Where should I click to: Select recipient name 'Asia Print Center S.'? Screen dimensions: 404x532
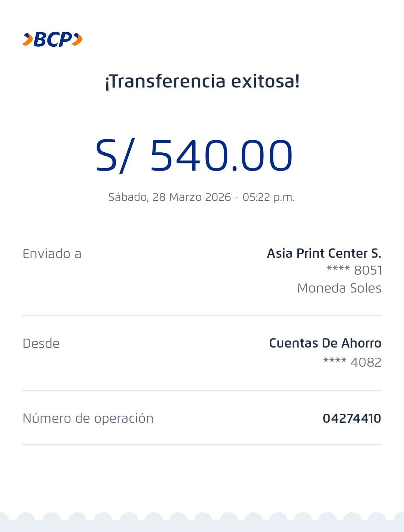[x=324, y=253]
